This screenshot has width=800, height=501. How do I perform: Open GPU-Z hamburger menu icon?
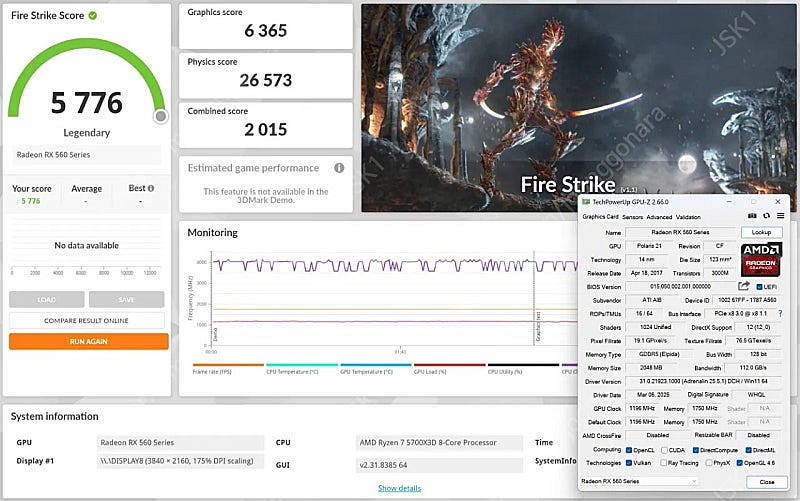coord(781,216)
